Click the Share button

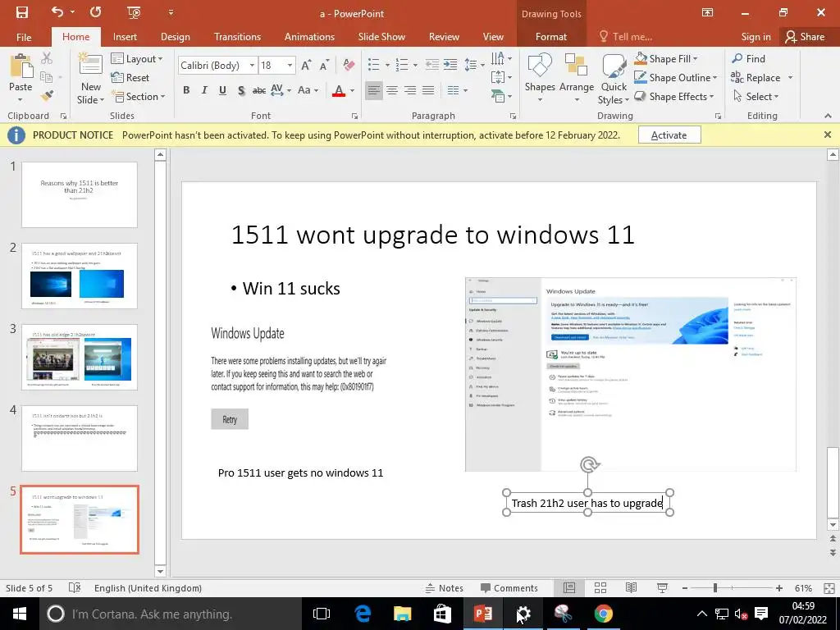pyautogui.click(x=805, y=37)
